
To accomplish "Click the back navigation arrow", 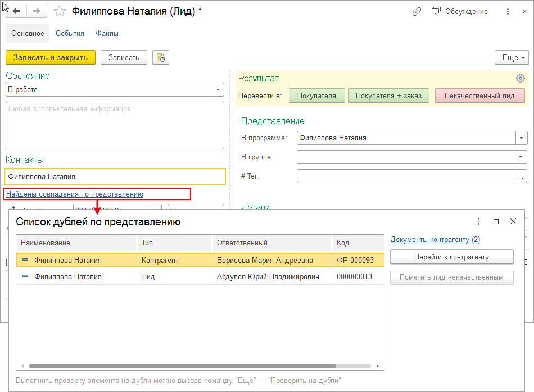I will coord(16,11).
